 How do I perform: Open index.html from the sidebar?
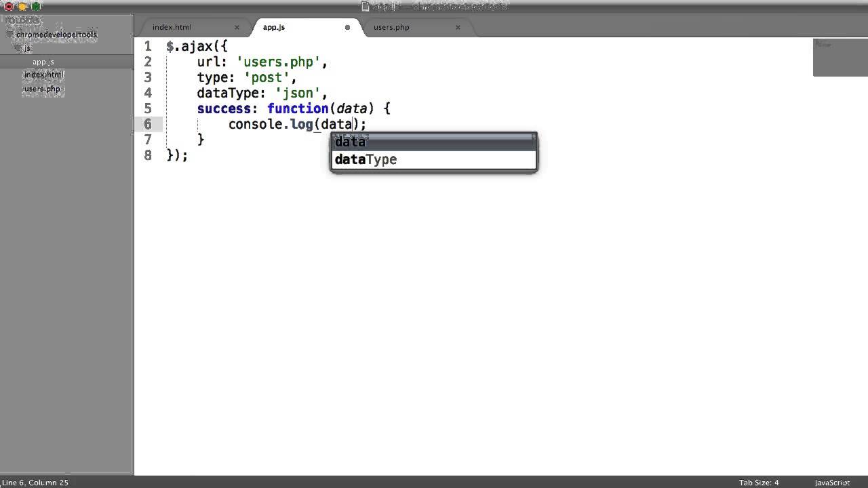[43, 75]
